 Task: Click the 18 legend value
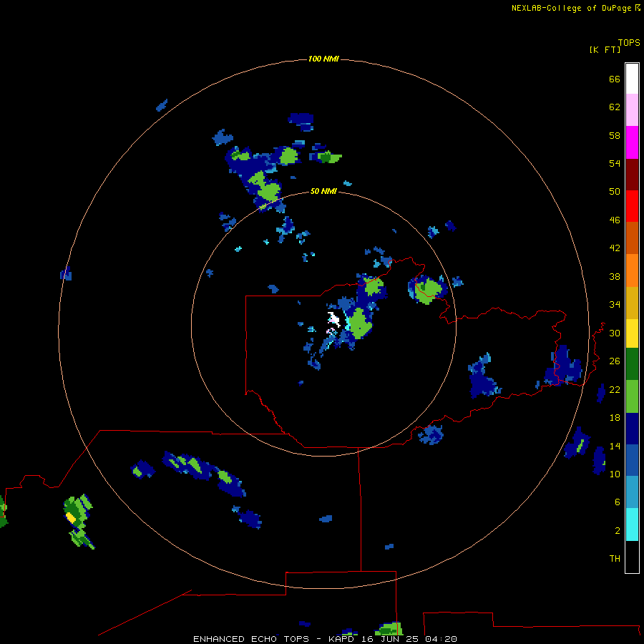coord(615,418)
